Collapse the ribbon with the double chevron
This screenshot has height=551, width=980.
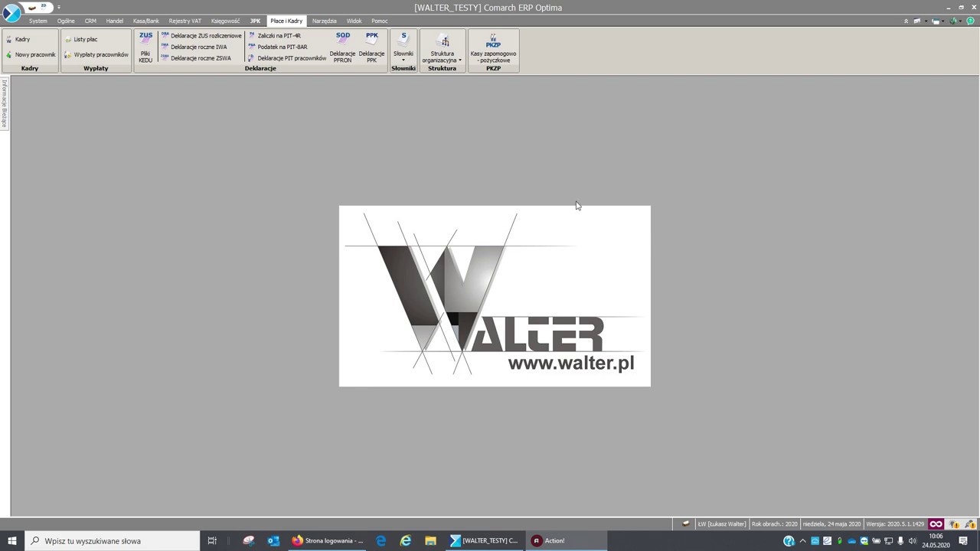coord(906,21)
